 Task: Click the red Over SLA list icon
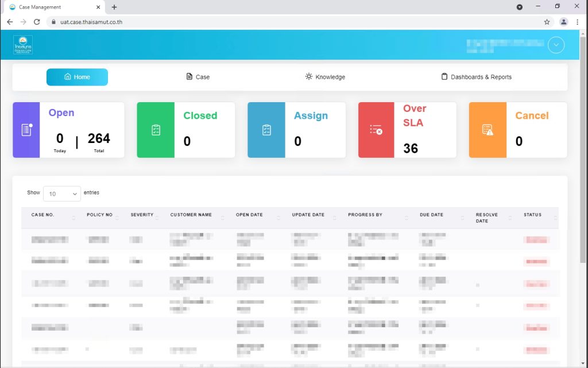tap(377, 130)
